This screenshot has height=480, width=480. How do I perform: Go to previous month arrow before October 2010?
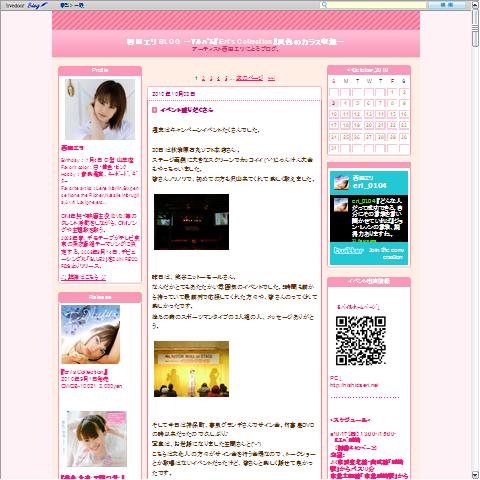(348, 70)
